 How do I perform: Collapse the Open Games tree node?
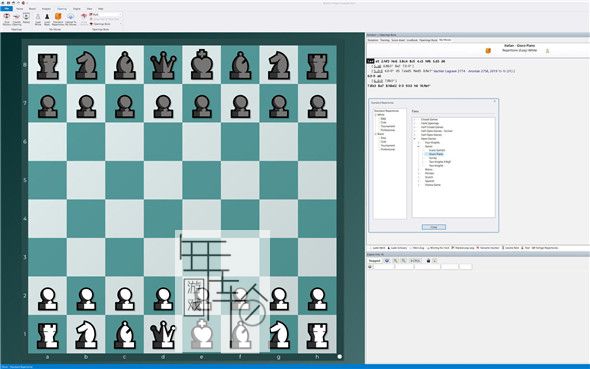click(415, 139)
